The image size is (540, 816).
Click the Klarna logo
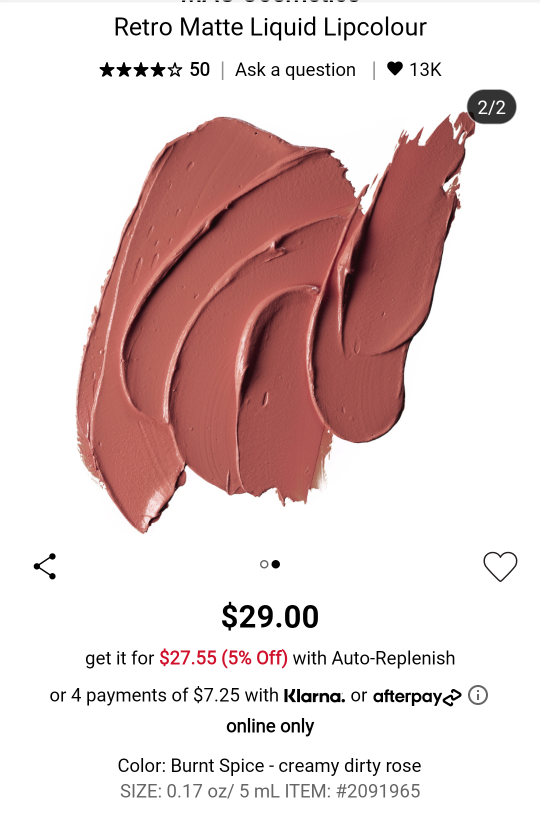(314, 696)
